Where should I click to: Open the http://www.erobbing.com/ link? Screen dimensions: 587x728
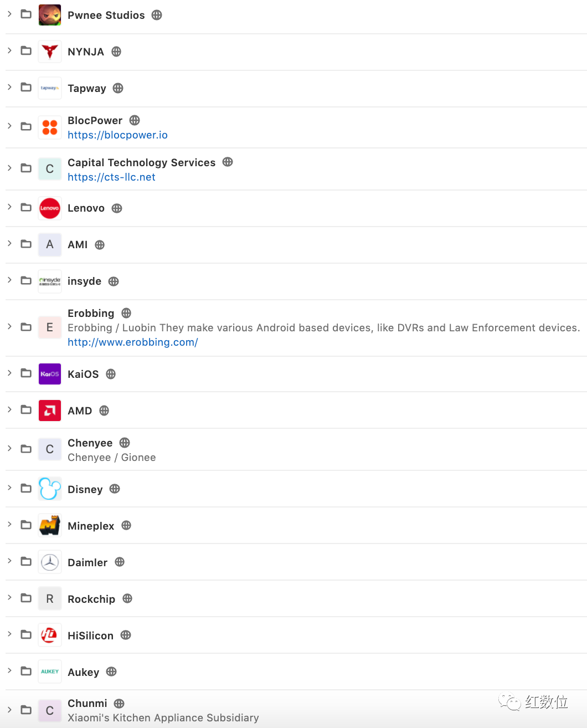(133, 342)
